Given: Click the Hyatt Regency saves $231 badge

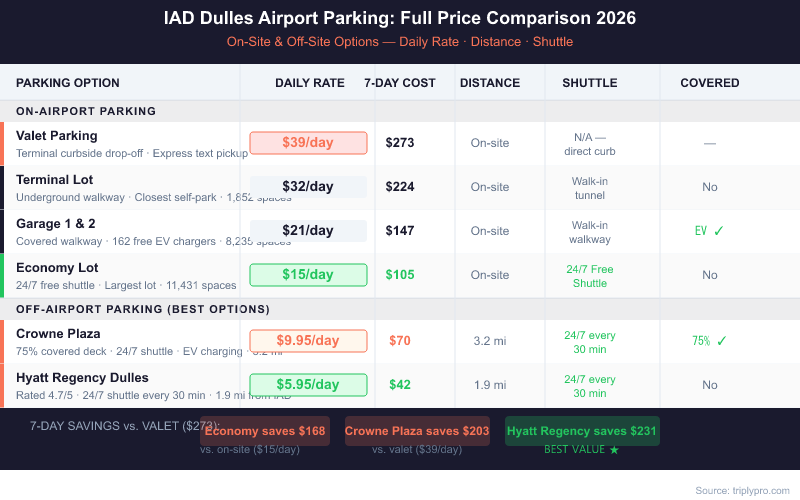Looking at the screenshot, I should pos(582,431).
